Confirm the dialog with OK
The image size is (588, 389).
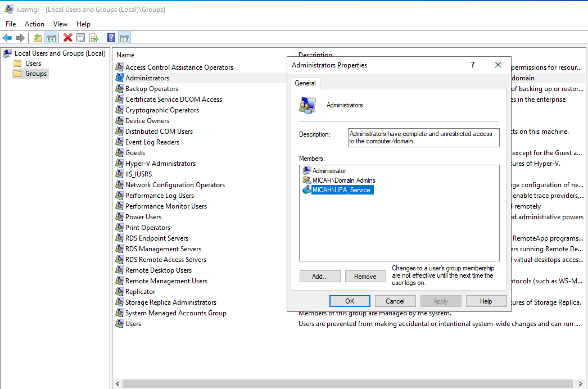coord(350,301)
